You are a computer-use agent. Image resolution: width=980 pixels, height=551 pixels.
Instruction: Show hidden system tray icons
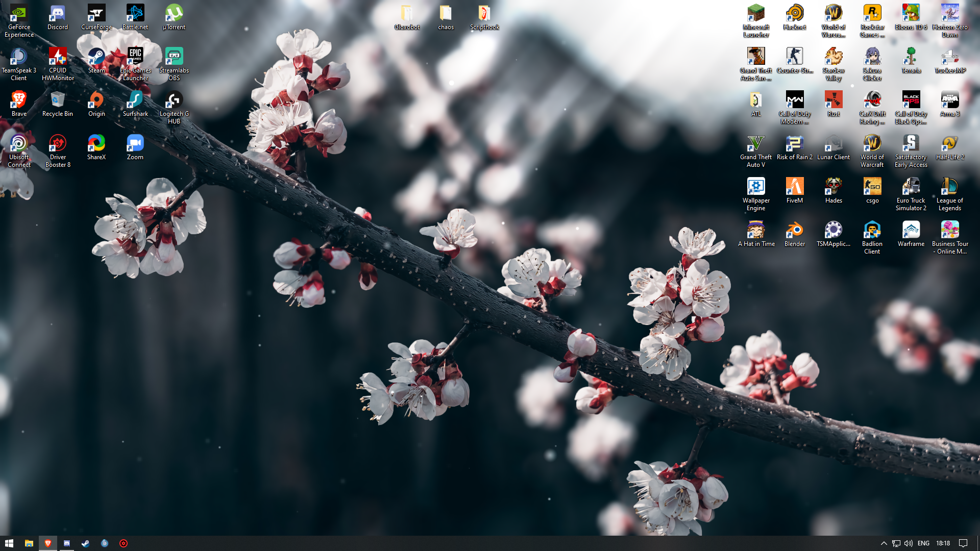coord(884,543)
